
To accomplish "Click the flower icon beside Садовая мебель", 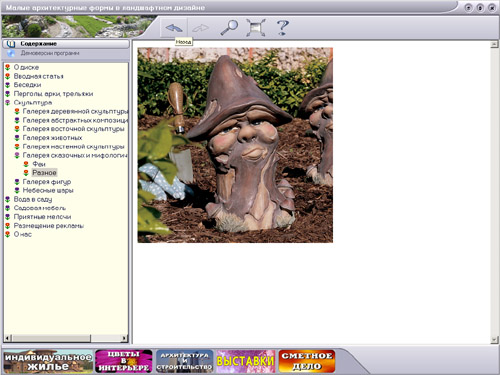I will [x=8, y=208].
